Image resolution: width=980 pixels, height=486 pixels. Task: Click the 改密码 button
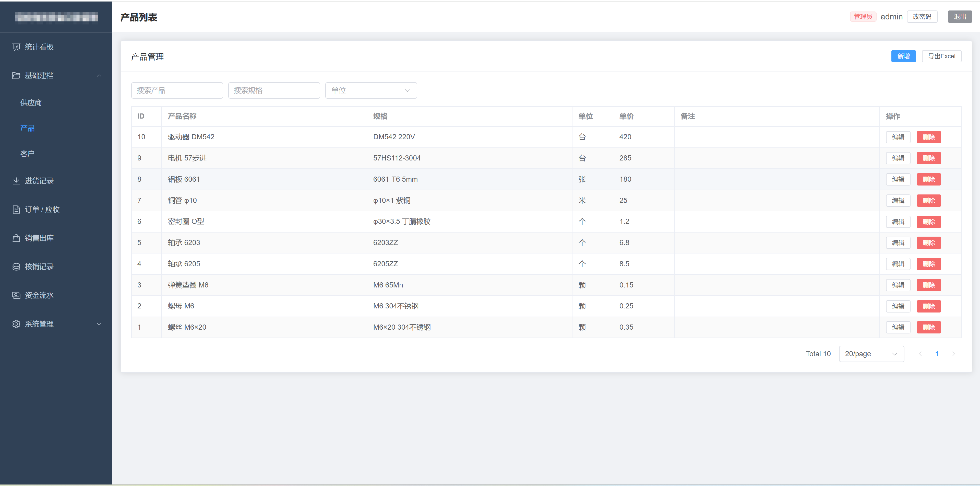point(922,16)
